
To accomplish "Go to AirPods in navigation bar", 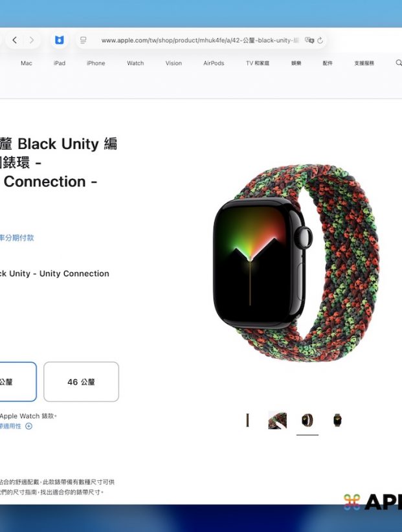I will (214, 63).
